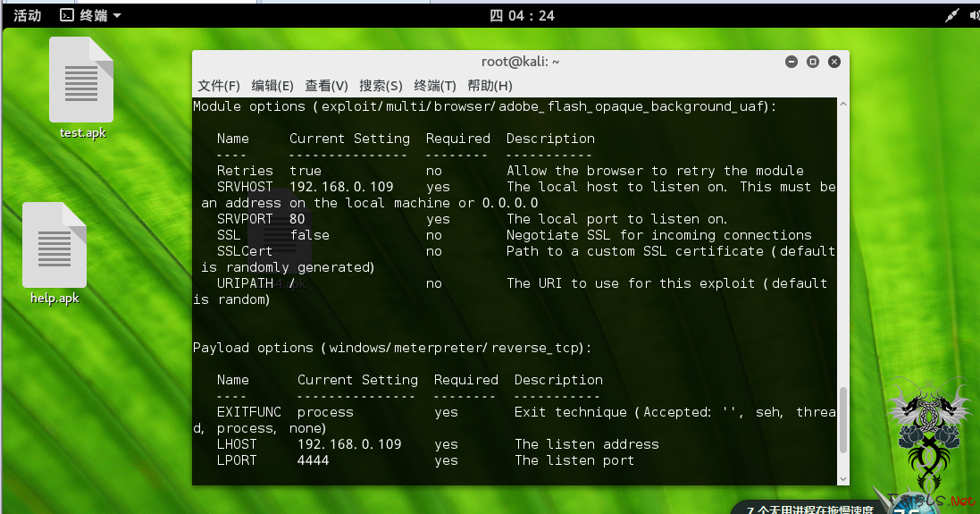Click the network status icon in top bar
Image resolution: width=980 pixels, height=514 pixels.
click(x=952, y=15)
